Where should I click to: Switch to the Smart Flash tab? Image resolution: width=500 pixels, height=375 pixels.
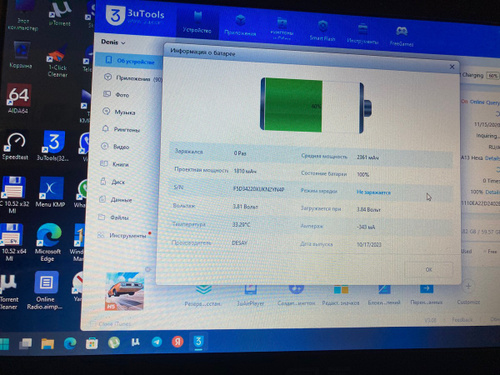point(322,31)
